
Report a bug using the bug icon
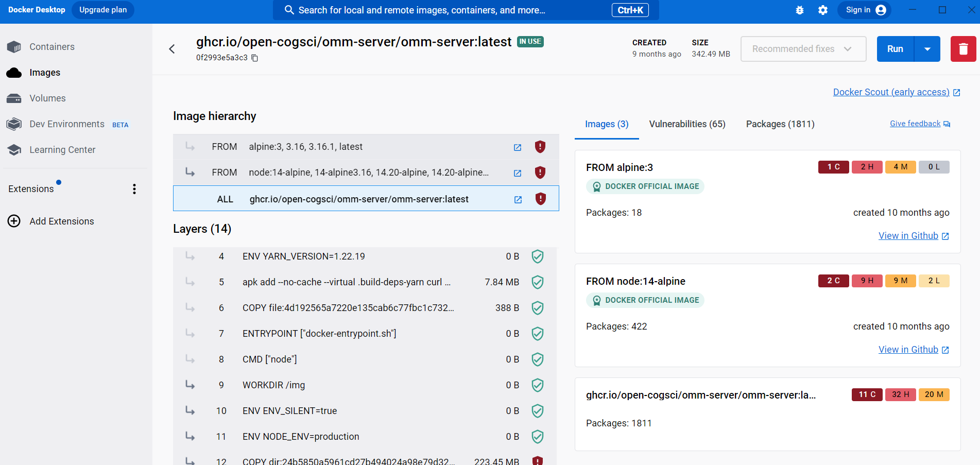(800, 10)
